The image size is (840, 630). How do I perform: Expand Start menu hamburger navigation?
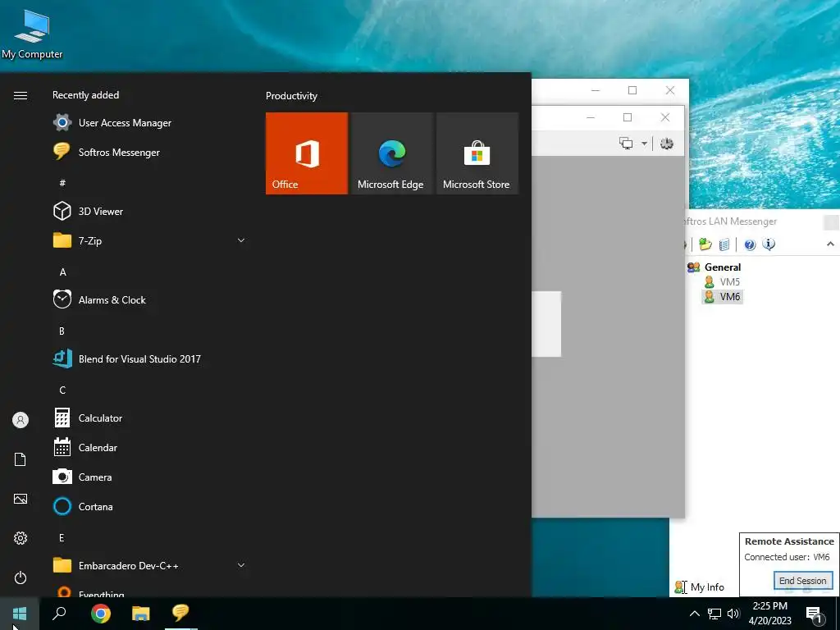pyautogui.click(x=21, y=95)
